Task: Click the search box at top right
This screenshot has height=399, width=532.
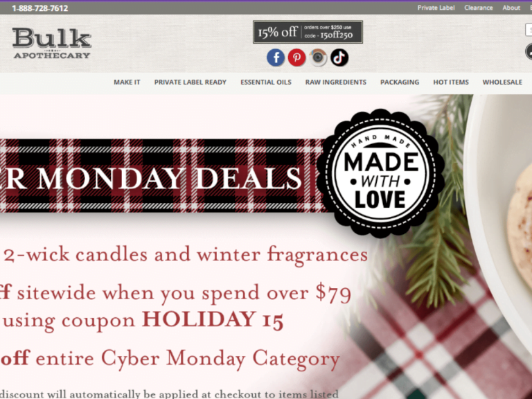Action: pyautogui.click(x=529, y=30)
